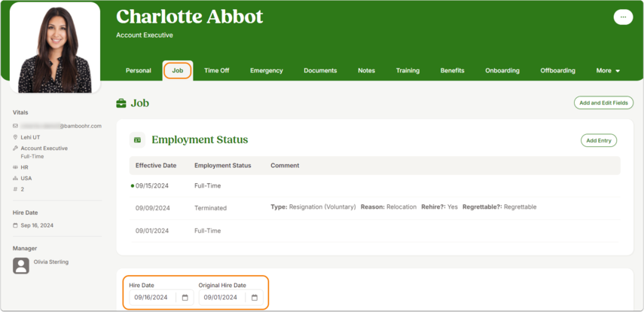Click the department icon next to HR
This screenshot has width=644, height=312.
pyautogui.click(x=15, y=167)
